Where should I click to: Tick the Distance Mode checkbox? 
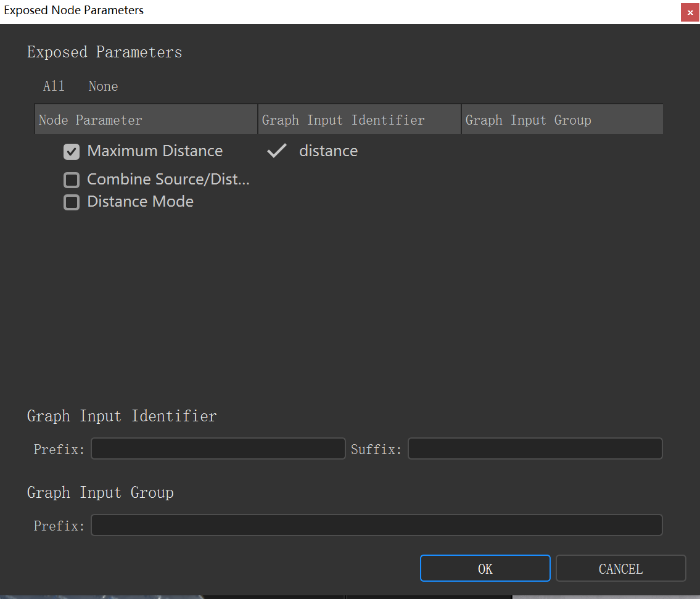tap(72, 202)
